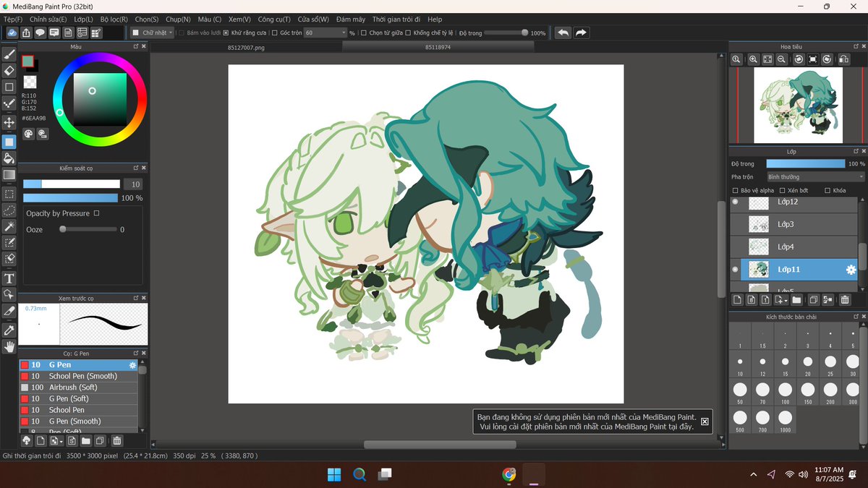Click Navigator fit-to-screen icon
This screenshot has width=868, height=488.
[x=767, y=59]
